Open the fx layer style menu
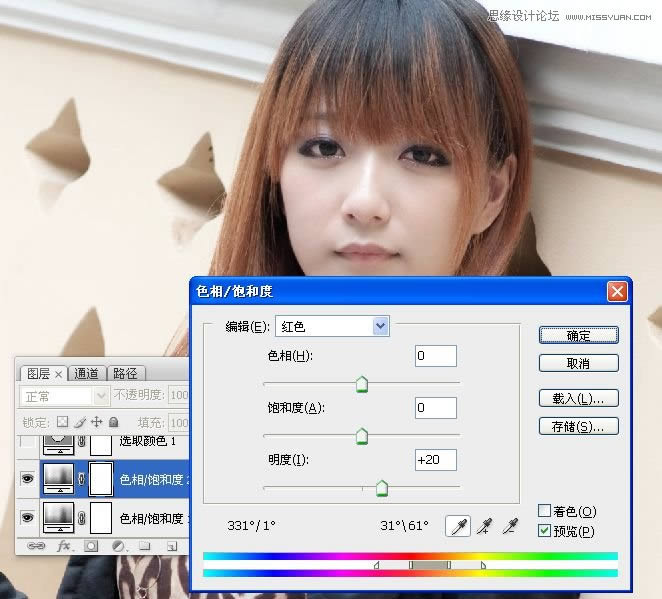Screen dimensions: 662x599 pos(64,547)
